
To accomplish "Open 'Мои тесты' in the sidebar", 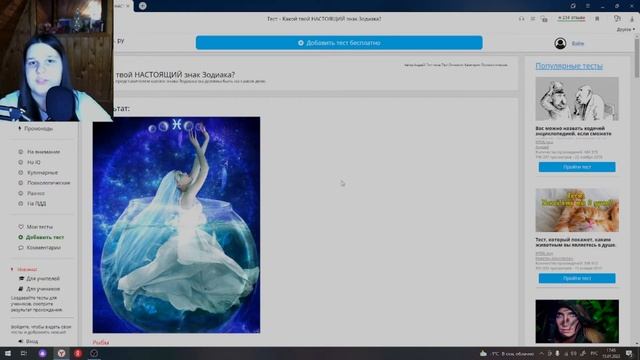I will click(40, 227).
